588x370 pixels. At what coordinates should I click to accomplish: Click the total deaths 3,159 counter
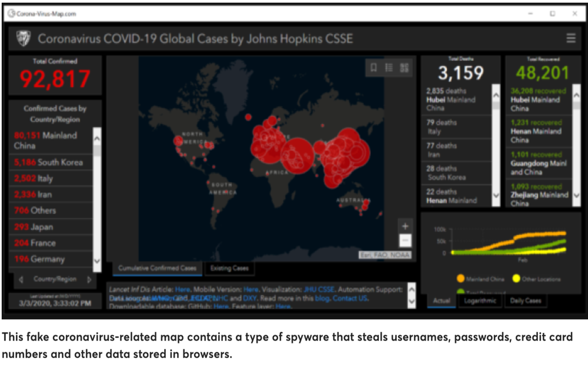point(461,73)
